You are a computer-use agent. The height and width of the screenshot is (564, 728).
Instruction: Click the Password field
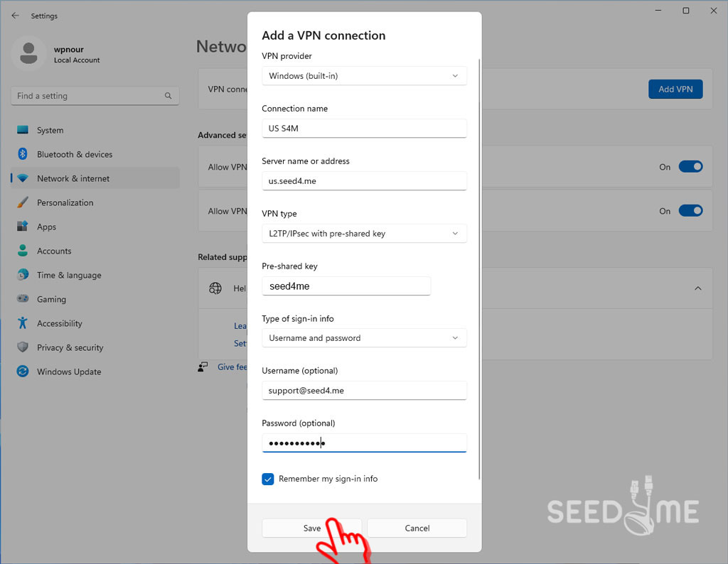click(x=364, y=443)
